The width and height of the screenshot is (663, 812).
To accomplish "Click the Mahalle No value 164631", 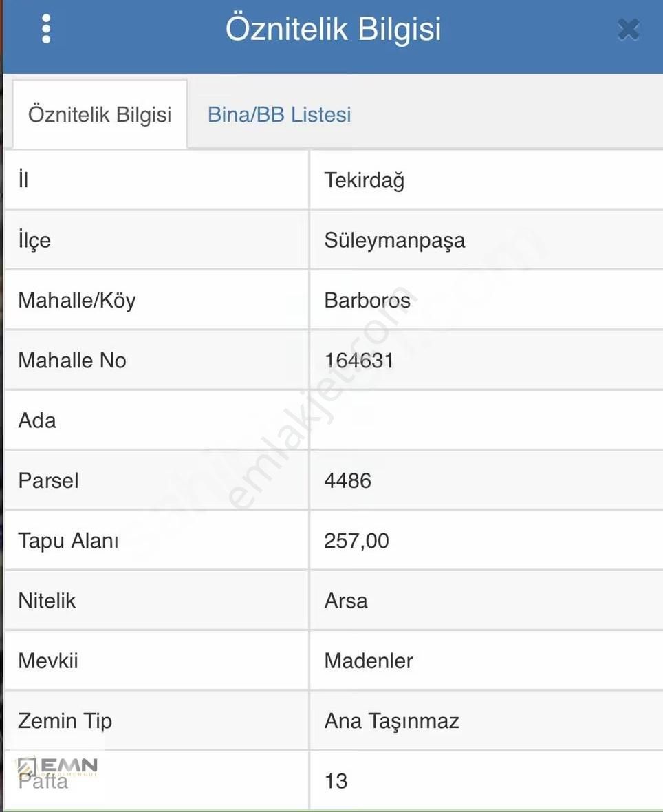I will pyautogui.click(x=359, y=360).
